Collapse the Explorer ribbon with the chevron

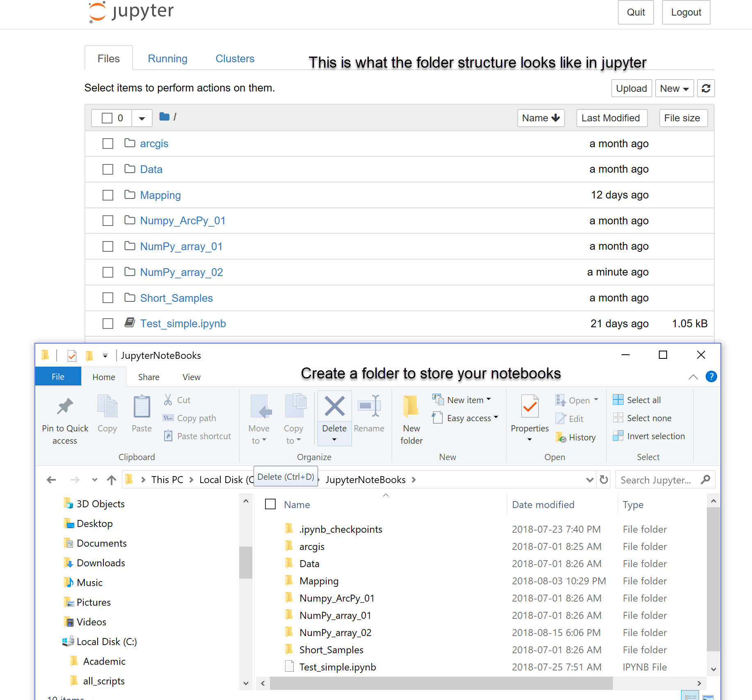[693, 376]
